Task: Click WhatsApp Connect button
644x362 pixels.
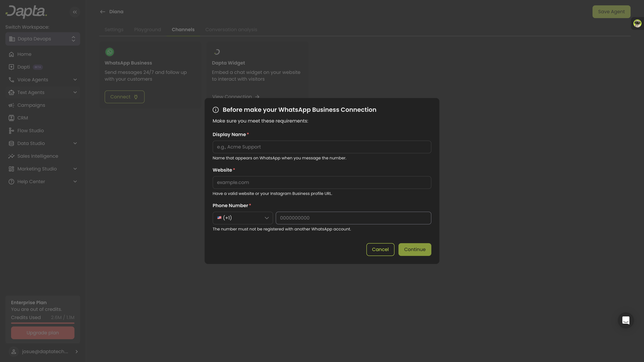Action: coord(124,97)
